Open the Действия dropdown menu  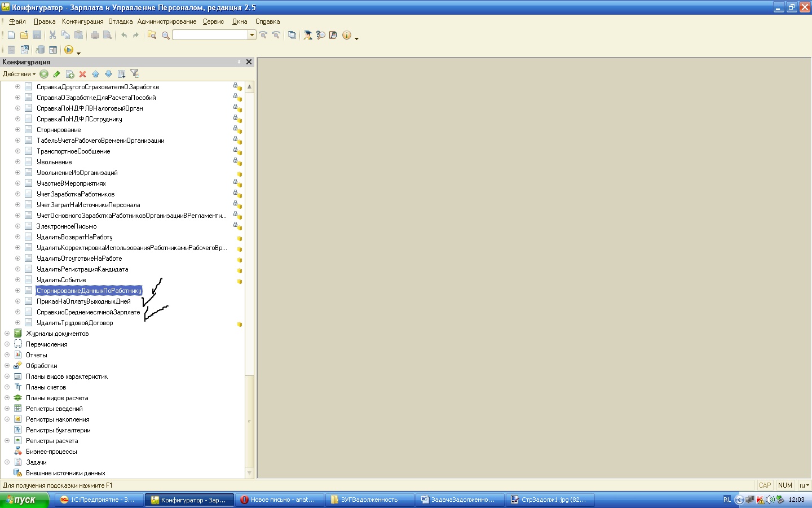point(19,74)
